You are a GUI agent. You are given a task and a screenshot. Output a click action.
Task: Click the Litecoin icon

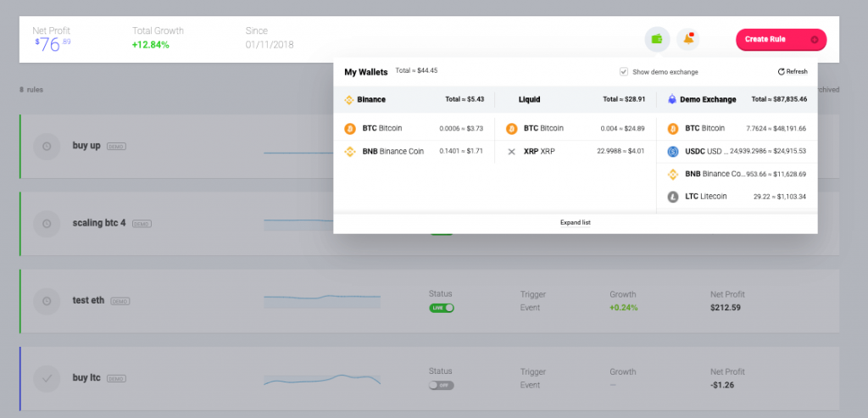pos(672,197)
